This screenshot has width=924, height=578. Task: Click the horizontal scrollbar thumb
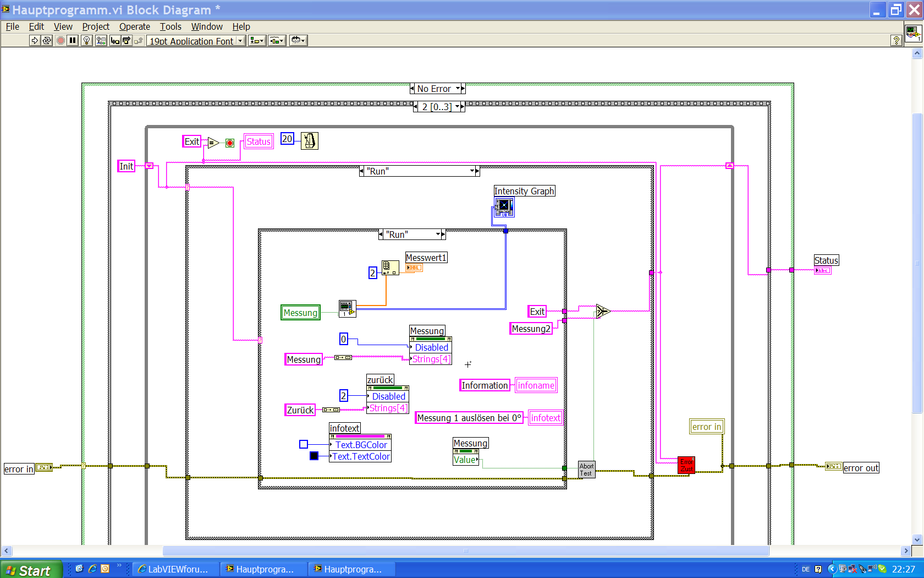(466, 551)
